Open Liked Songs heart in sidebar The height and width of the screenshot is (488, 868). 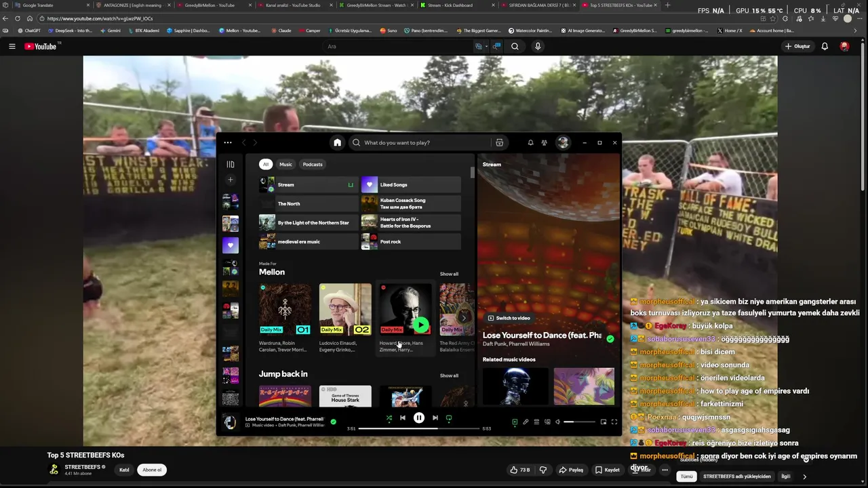pyautogui.click(x=231, y=245)
